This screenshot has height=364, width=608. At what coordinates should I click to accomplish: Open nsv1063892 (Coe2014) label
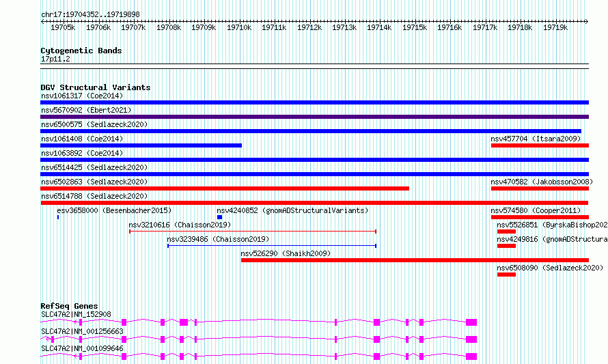82,153
